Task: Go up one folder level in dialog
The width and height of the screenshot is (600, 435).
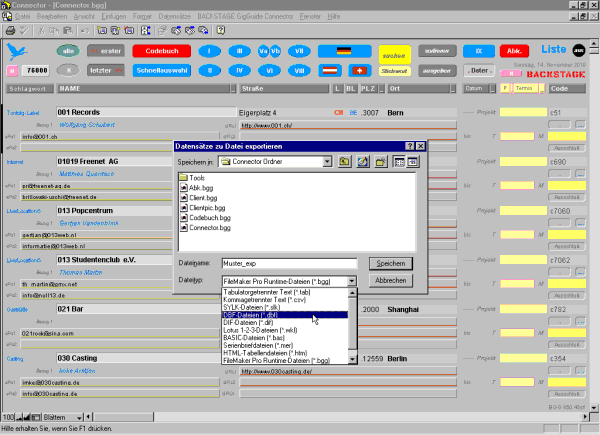Action: (343, 160)
